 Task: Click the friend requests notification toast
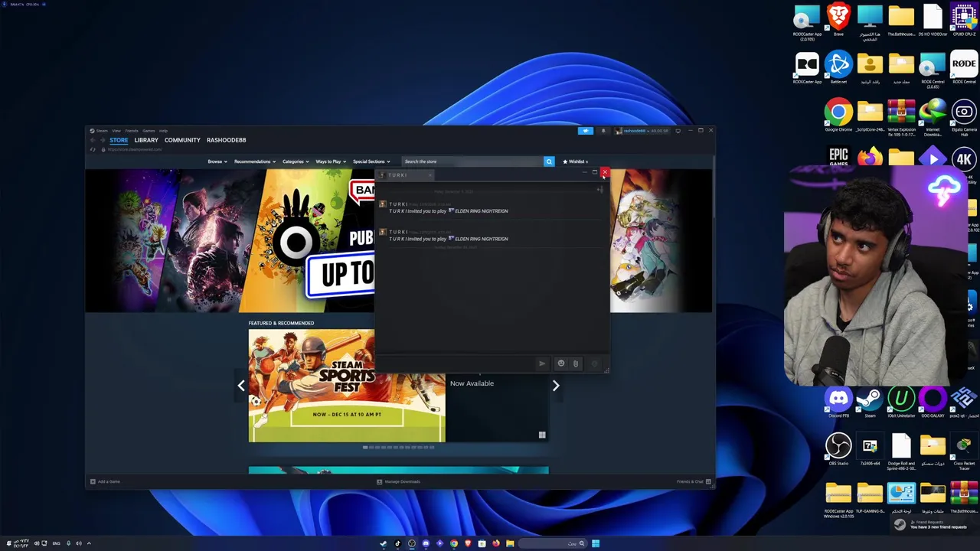pos(935,524)
